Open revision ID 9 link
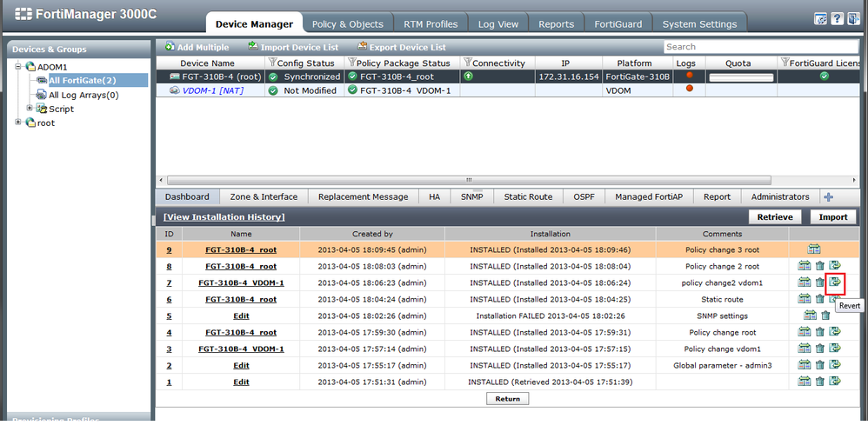 click(169, 249)
